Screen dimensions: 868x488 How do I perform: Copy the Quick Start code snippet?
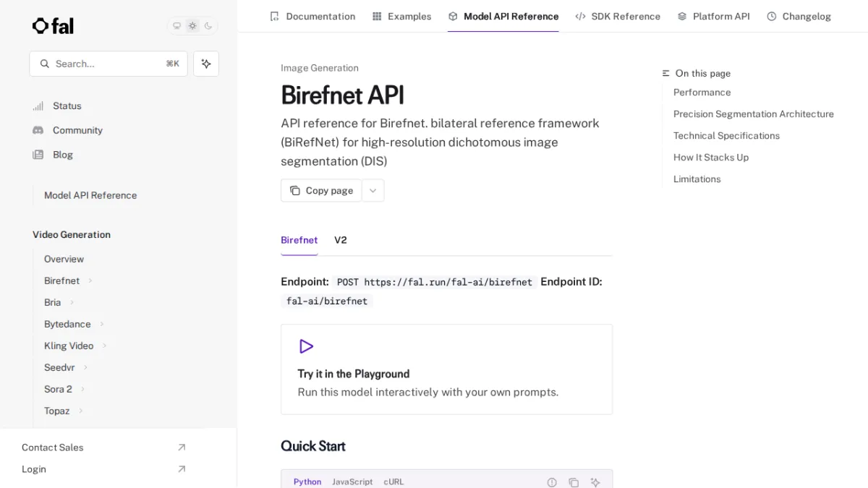574,482
